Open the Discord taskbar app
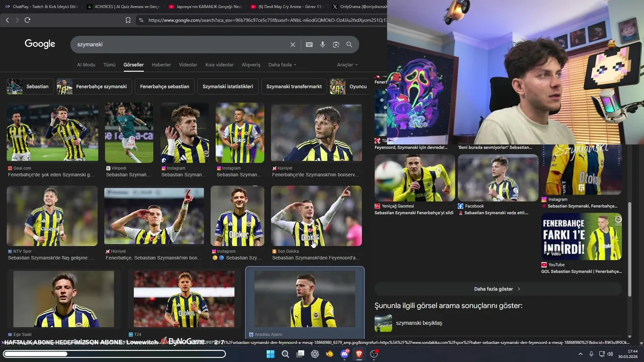Viewport: 644px width, 362px height. tap(345, 354)
